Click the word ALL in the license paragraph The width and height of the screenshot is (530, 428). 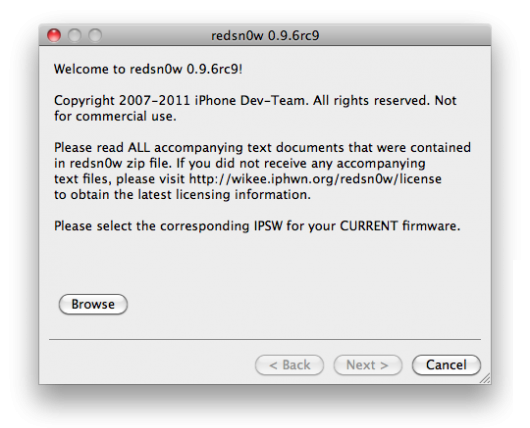139,147
